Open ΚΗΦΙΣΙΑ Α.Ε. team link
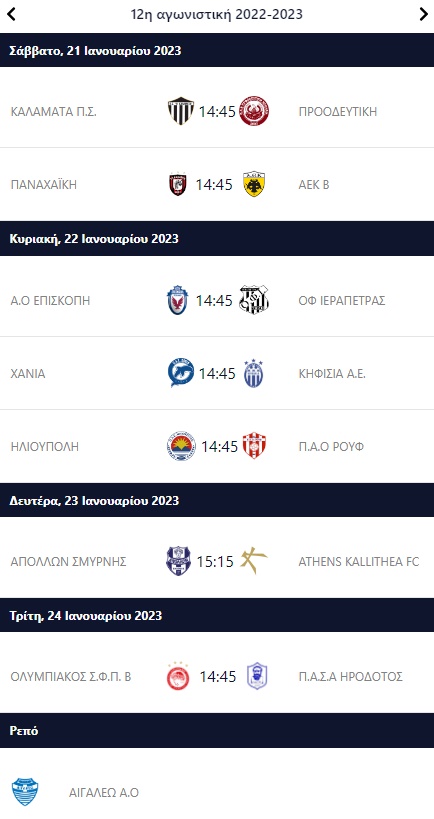The height and width of the screenshot is (819, 434). pyautogui.click(x=332, y=373)
